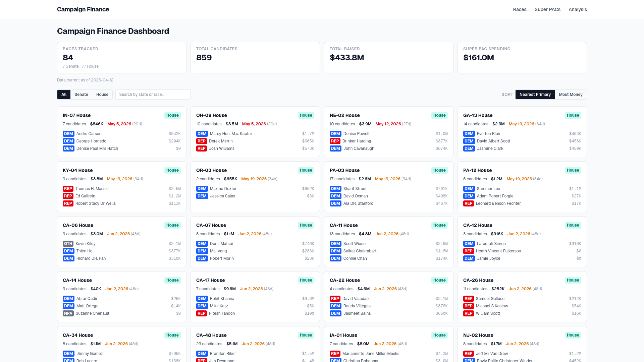Screen dimensions: 644x362
Task: Click the Total Raised $433.8M value
Action: click(347, 58)
